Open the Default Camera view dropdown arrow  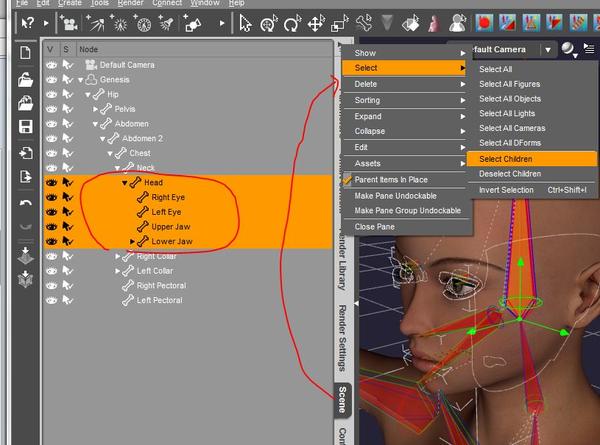pyautogui.click(x=548, y=50)
